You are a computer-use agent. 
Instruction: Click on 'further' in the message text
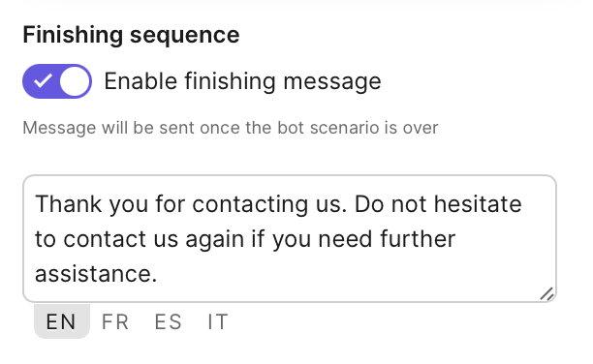pos(418,238)
